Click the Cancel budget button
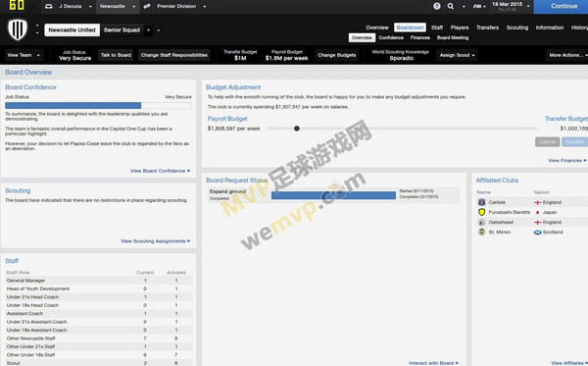The width and height of the screenshot is (588, 366). coord(547,142)
